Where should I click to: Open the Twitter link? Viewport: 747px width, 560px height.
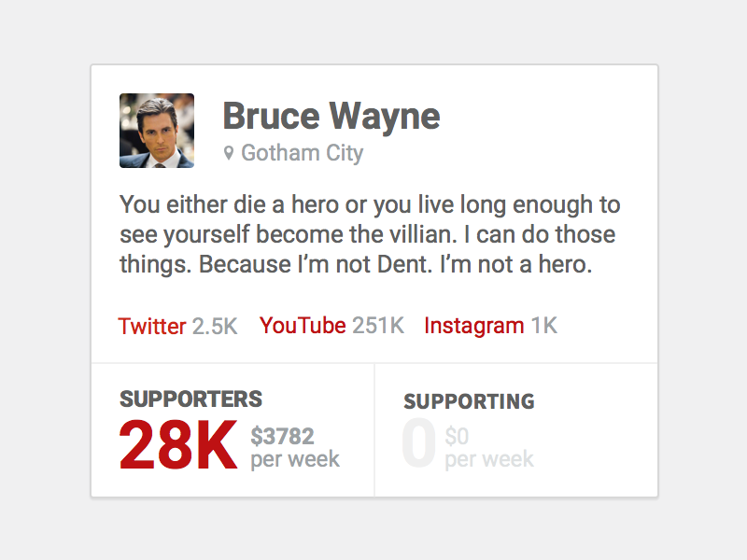tap(152, 326)
